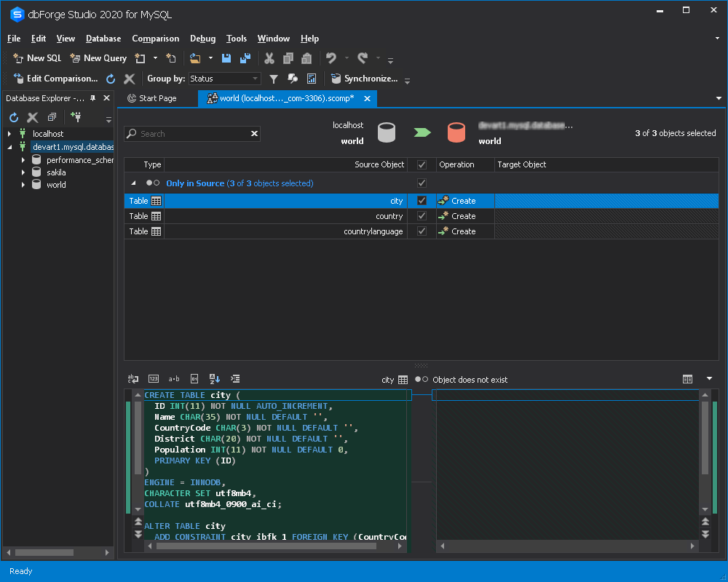Open the Comparison menu
Viewport: 728px width, 582px height.
click(156, 39)
